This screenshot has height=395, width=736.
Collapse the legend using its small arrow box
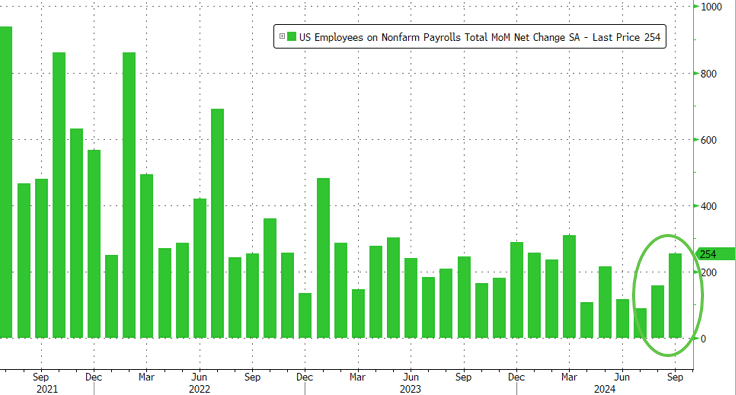282,36
